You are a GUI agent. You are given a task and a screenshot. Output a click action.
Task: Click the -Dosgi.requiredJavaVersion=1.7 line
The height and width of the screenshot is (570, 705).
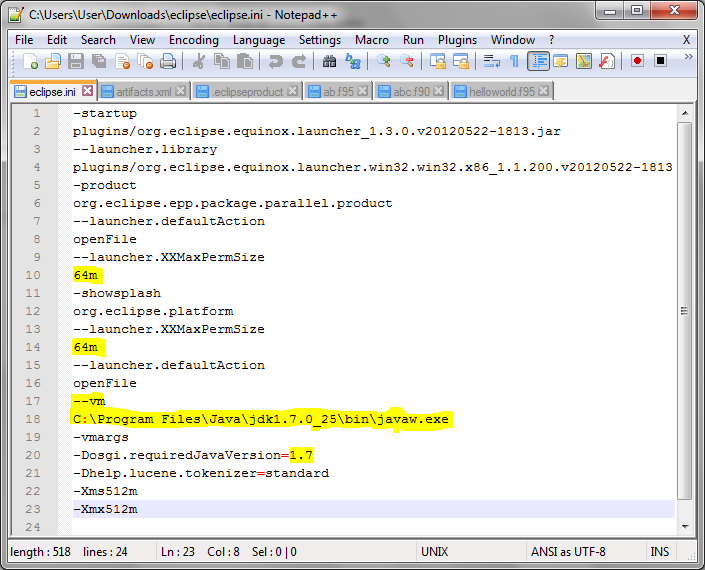[193, 455]
